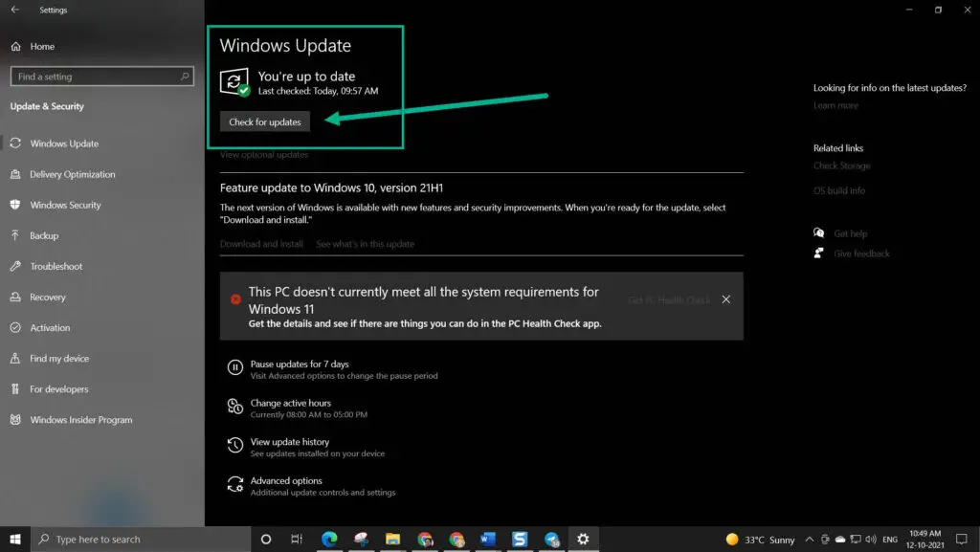This screenshot has width=980, height=552.
Task: Click the Advanced options gear-arrows icon
Action: tap(235, 484)
